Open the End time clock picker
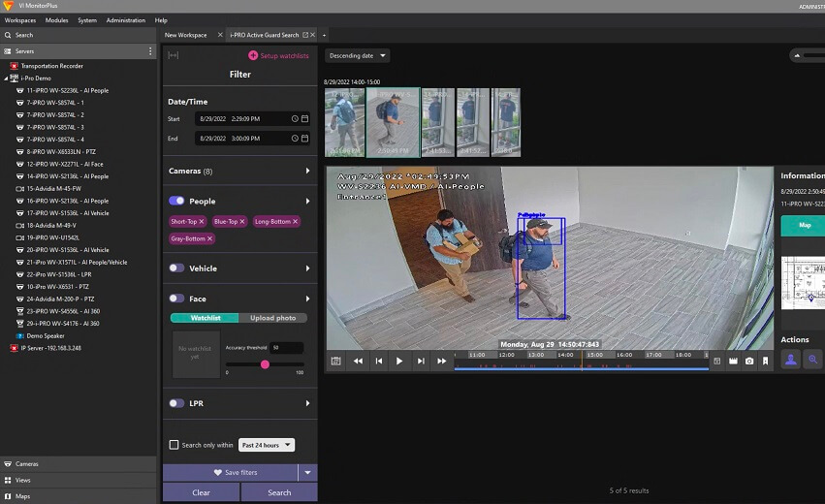 [x=295, y=139]
